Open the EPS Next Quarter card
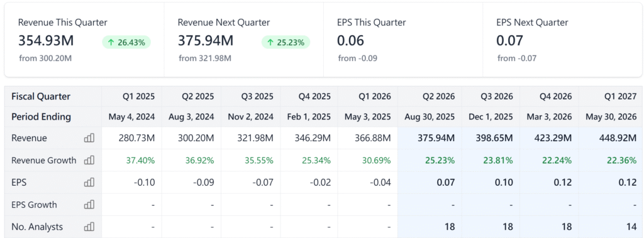Screen dimensions: 644x238 (x=562, y=40)
